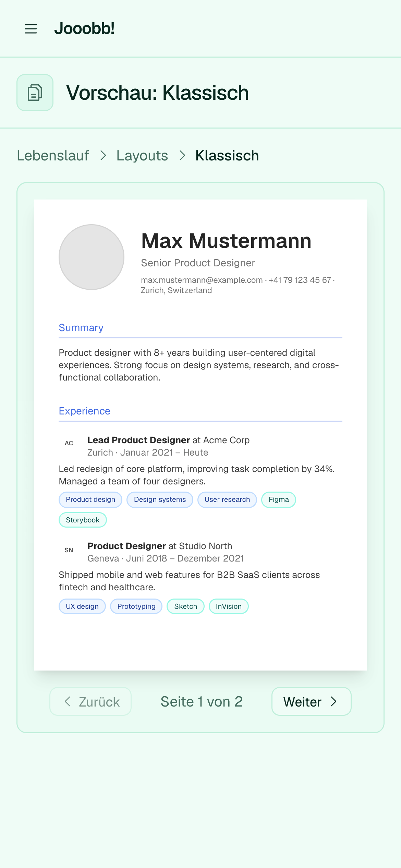
Task: Click the Experience section heading
Action: pos(85,411)
